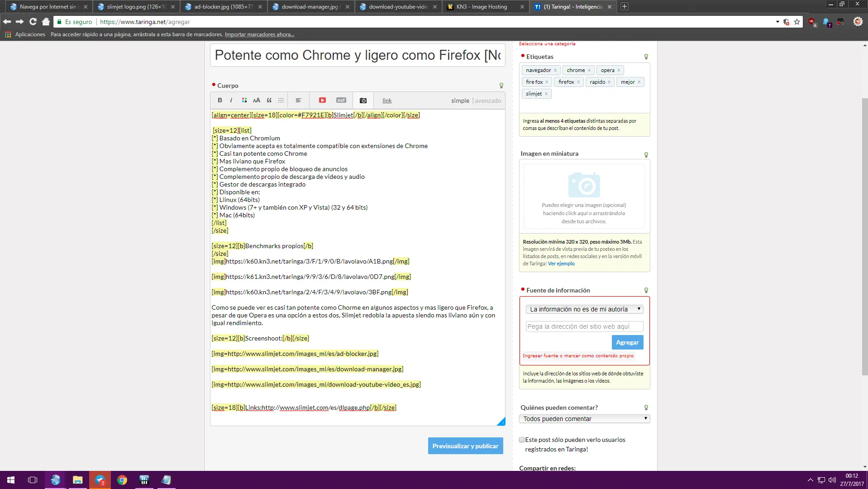868x489 pixels.
Task: Insert a bulleted list in the body
Action: pyautogui.click(x=281, y=100)
